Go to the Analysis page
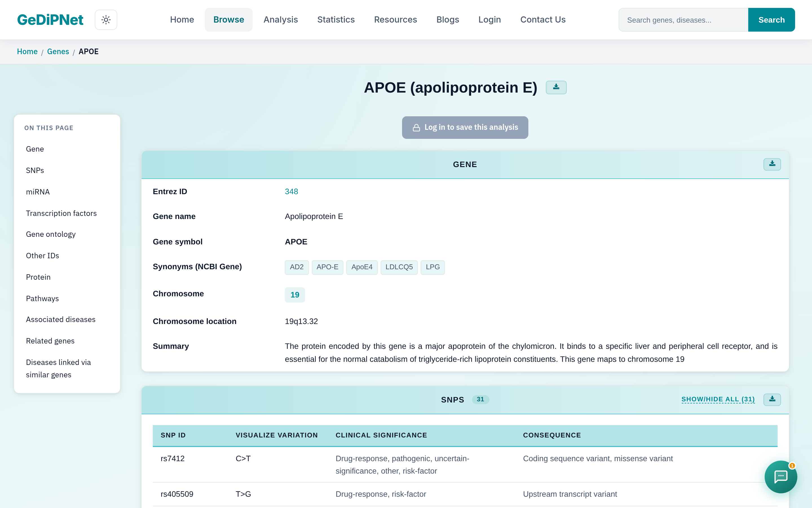Viewport: 812px width, 508px height. pos(281,20)
